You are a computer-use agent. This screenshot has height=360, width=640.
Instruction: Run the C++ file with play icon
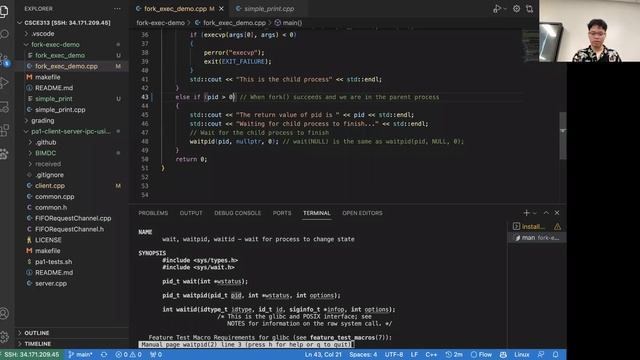(497, 9)
